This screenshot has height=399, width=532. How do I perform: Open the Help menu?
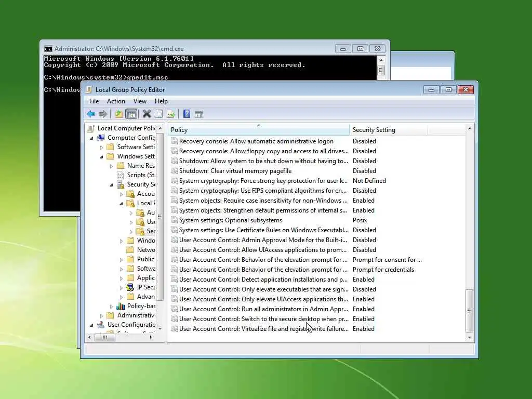tap(161, 101)
